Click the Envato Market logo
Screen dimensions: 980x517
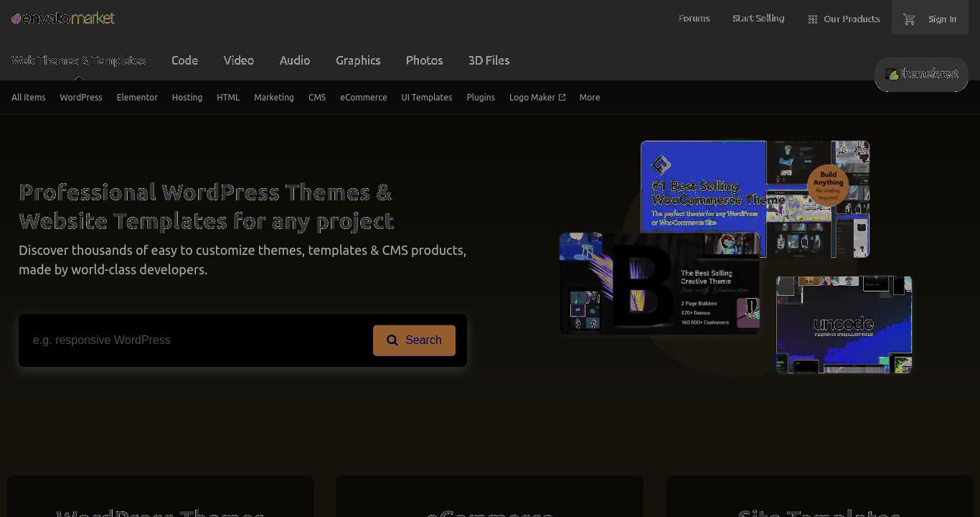[63, 18]
